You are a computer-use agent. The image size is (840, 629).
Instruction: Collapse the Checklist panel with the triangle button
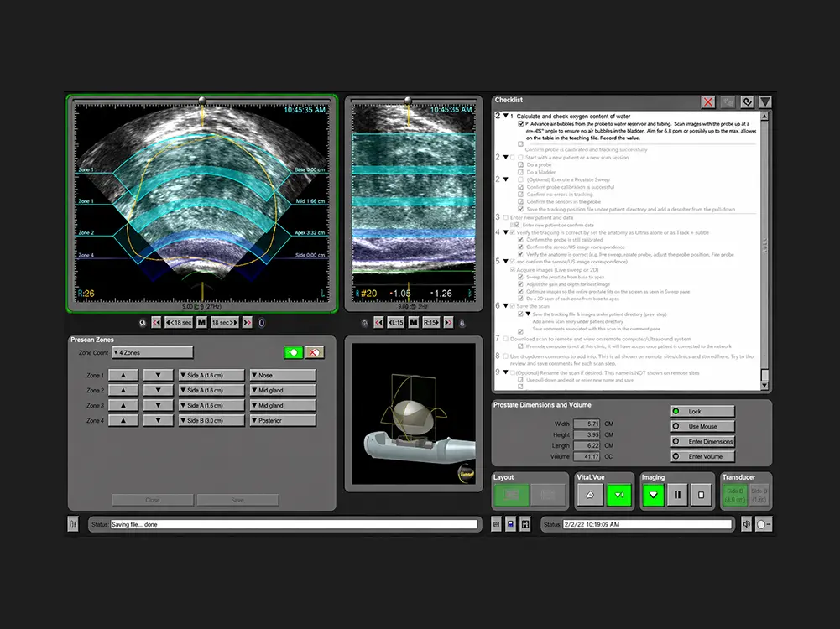[765, 101]
